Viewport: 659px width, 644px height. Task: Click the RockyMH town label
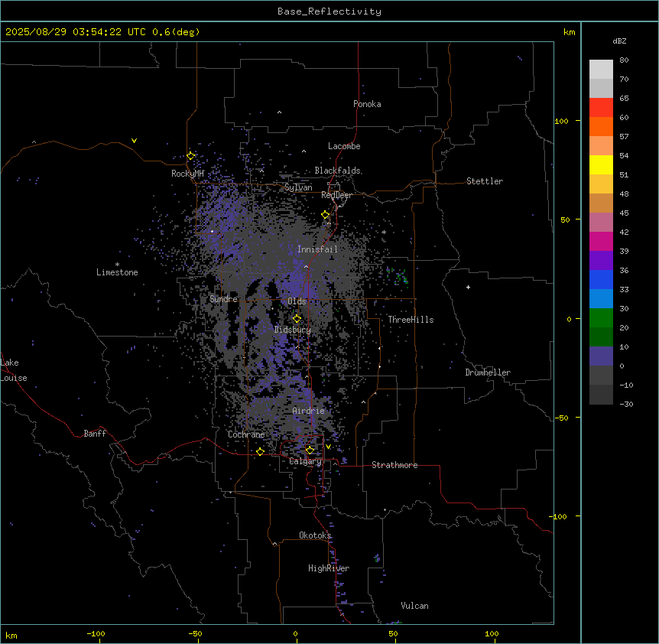(x=187, y=174)
